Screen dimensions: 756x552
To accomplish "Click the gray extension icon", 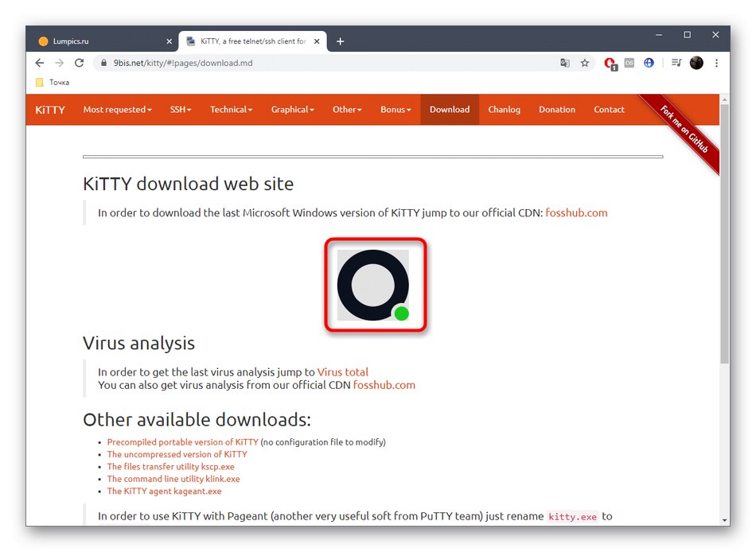I will coord(629,63).
